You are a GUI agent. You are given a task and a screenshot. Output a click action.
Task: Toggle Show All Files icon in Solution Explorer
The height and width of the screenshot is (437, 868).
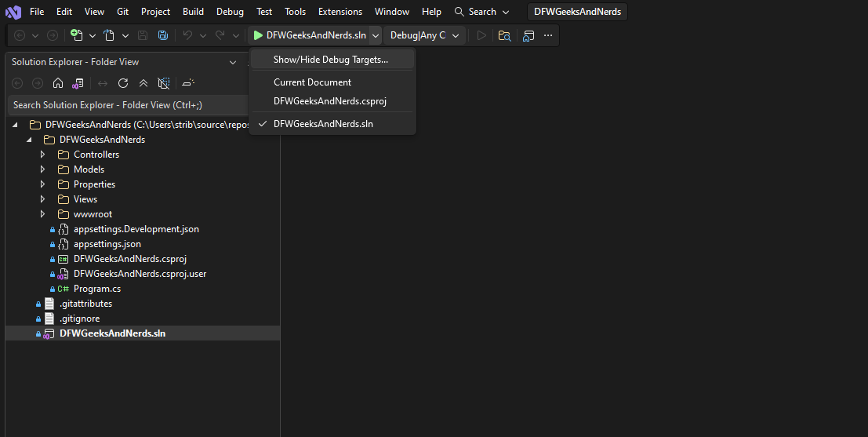pos(163,83)
